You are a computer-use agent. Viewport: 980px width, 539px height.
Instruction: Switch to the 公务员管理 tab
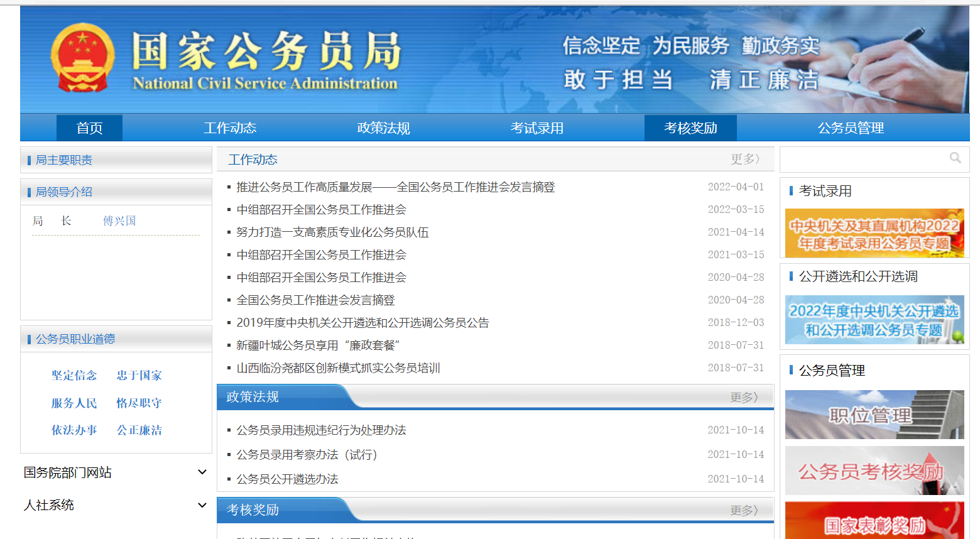tap(850, 128)
